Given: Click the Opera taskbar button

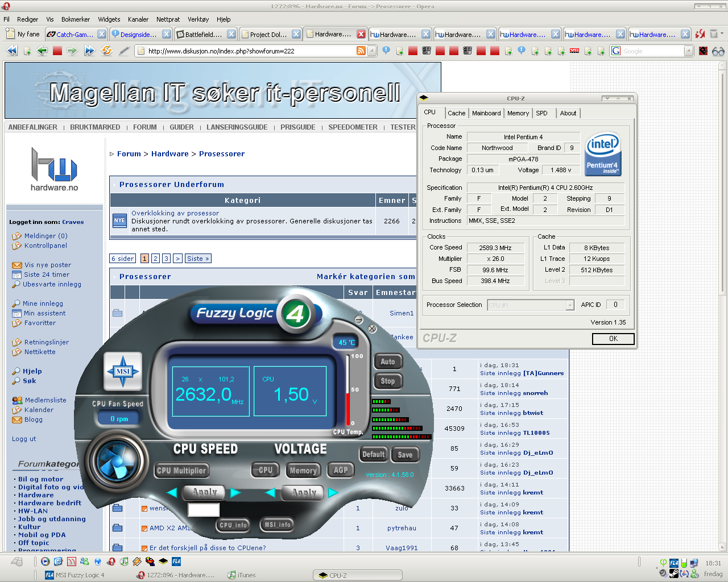Looking at the screenshot, I should (x=176, y=575).
